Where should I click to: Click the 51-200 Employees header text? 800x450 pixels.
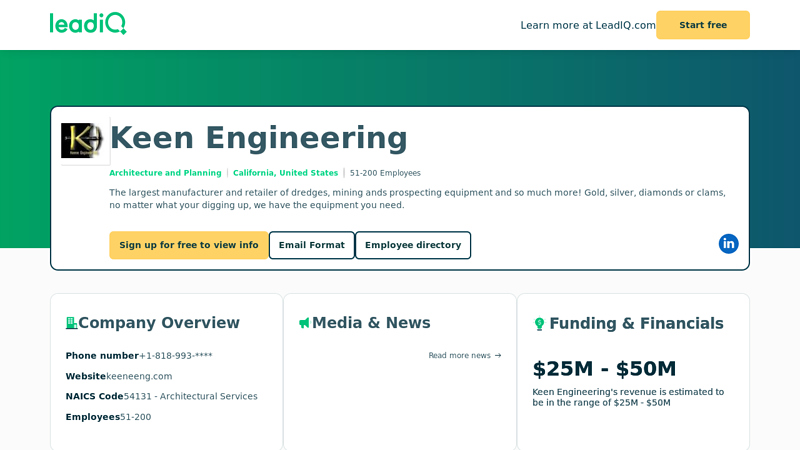click(x=385, y=173)
